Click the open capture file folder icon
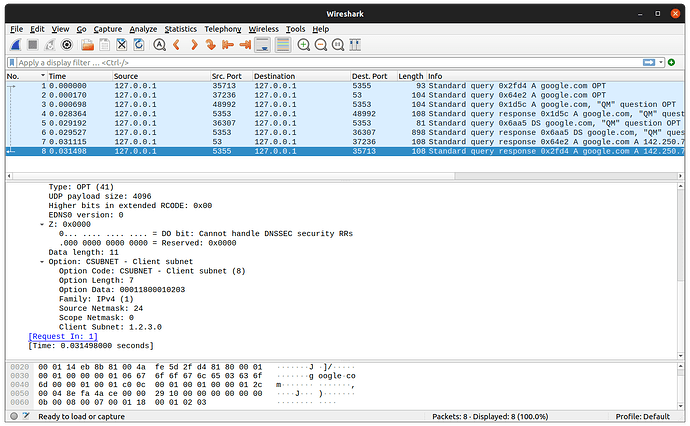690x426 pixels. [x=87, y=45]
